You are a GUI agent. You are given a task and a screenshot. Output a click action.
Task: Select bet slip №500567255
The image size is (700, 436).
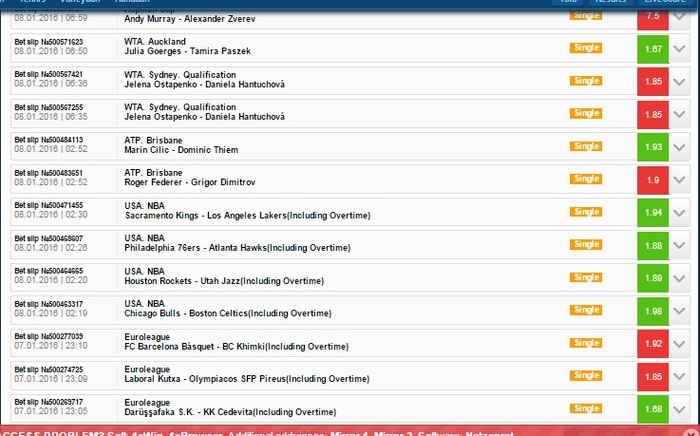49,108
